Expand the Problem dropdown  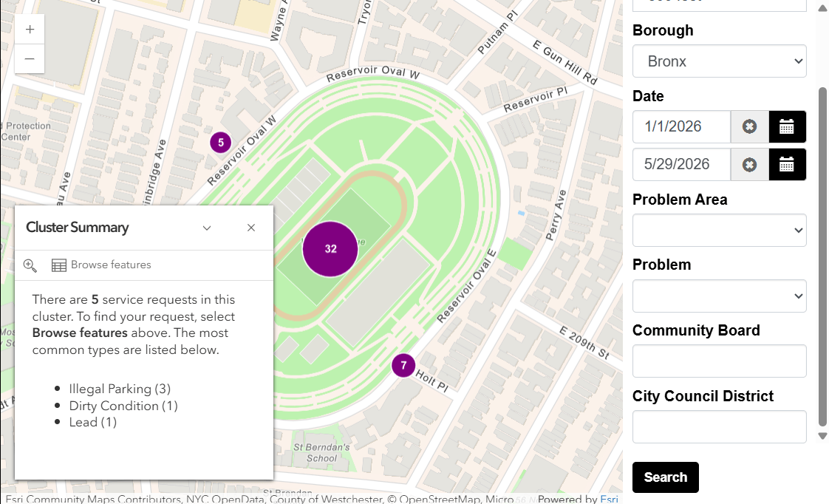(719, 296)
